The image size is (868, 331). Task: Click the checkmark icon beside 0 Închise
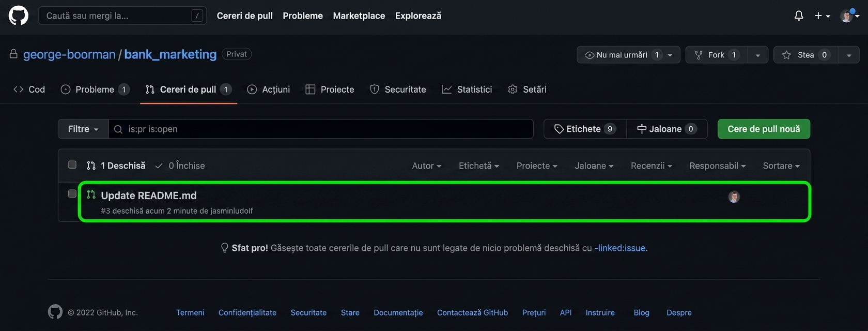[159, 165]
